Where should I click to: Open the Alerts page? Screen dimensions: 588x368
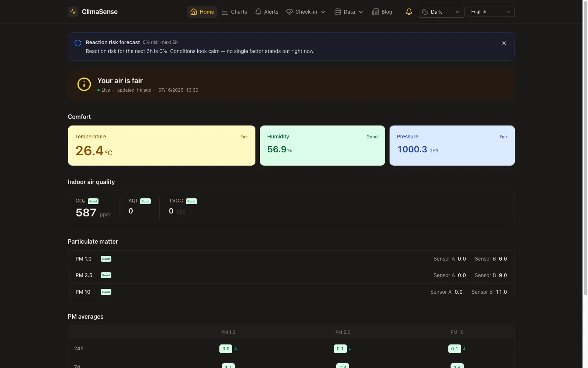click(x=267, y=12)
